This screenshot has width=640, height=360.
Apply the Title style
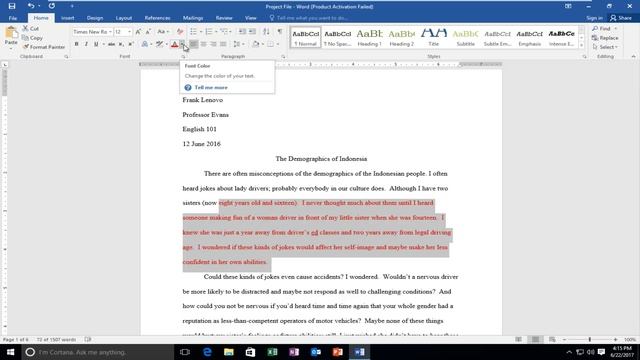433,37
